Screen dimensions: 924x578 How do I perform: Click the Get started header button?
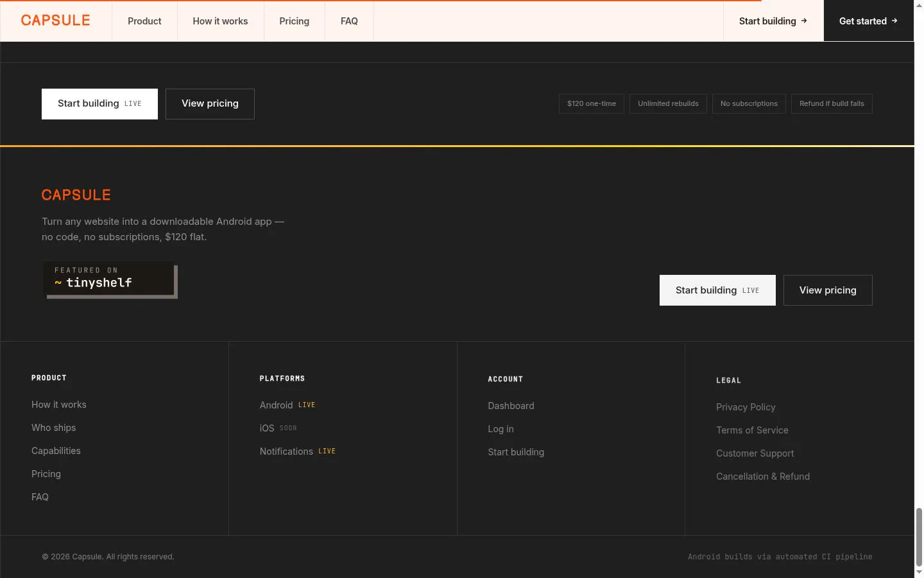click(x=868, y=21)
